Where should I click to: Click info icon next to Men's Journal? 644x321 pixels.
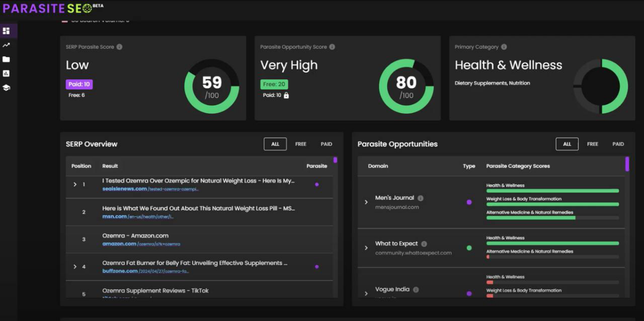click(420, 198)
